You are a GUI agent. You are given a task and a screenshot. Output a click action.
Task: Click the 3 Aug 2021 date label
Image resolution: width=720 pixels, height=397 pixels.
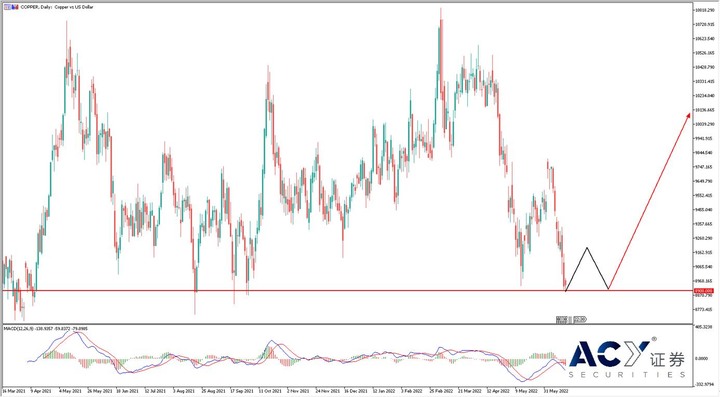coord(184,391)
